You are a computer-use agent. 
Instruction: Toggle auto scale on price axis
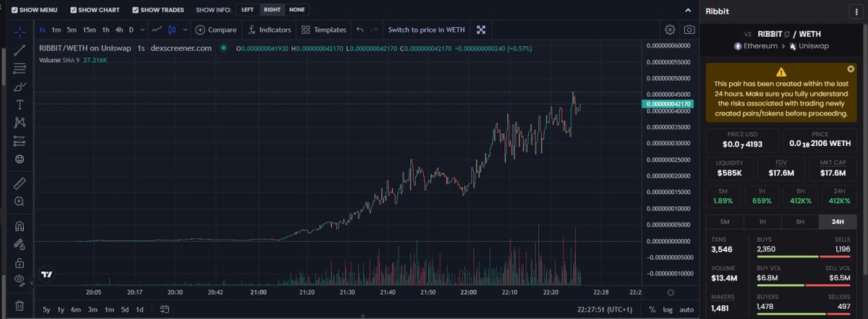pos(686,309)
